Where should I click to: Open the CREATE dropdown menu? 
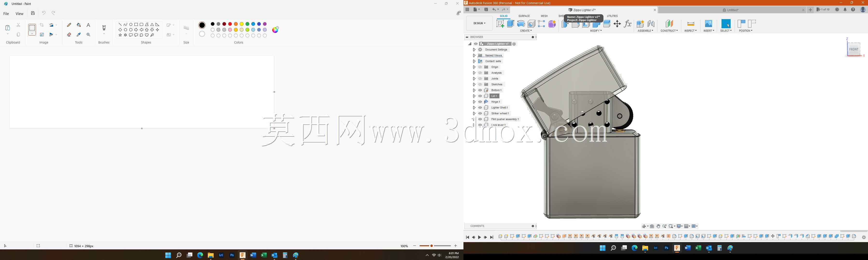coord(526,31)
